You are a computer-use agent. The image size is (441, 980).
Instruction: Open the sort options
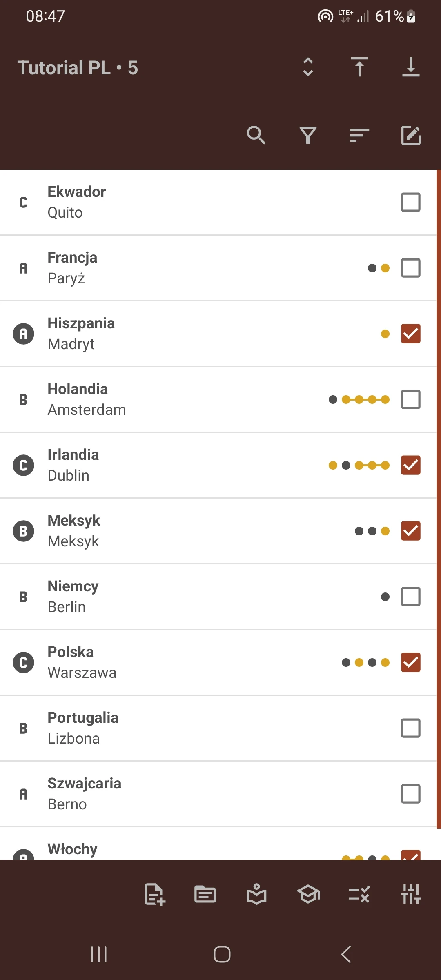tap(359, 136)
